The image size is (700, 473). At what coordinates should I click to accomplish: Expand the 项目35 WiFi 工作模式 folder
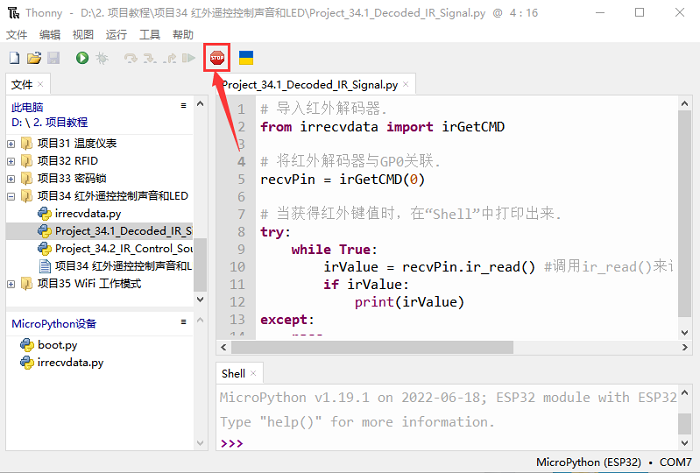tap(11, 284)
